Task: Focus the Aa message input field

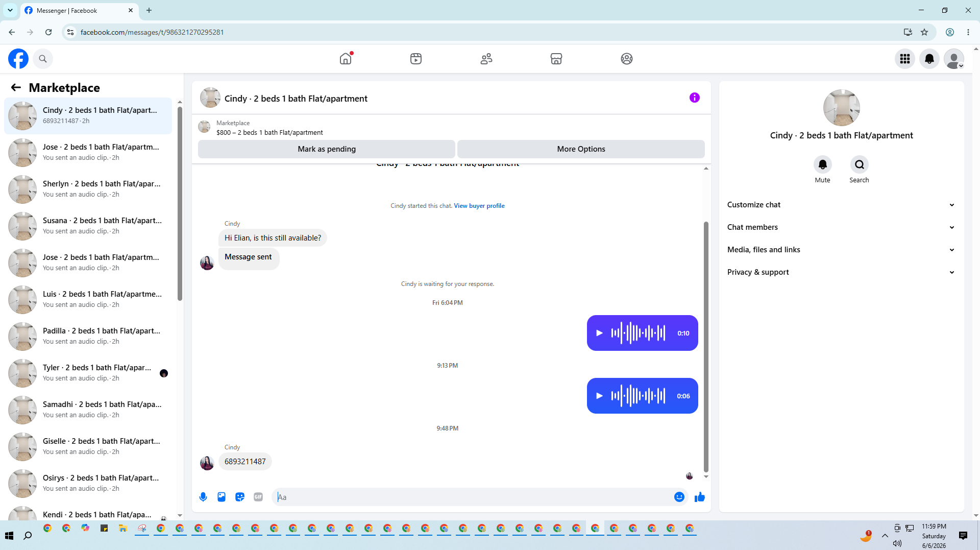Action: point(473,497)
